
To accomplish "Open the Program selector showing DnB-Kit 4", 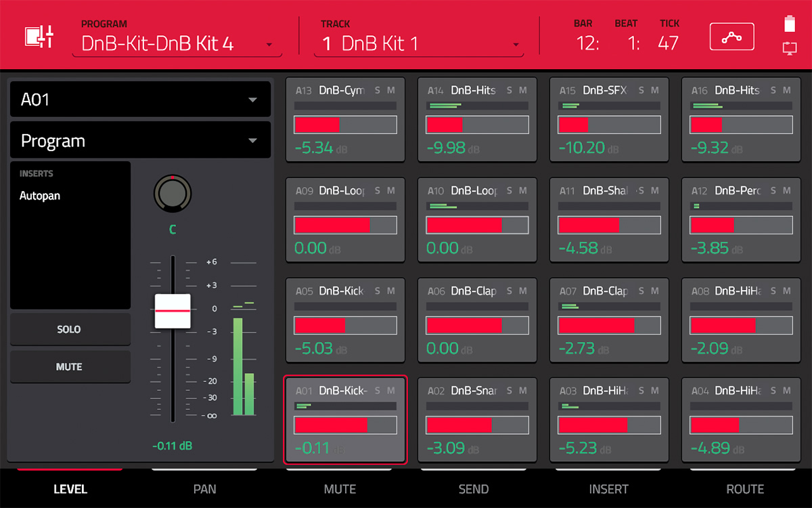I will [177, 43].
